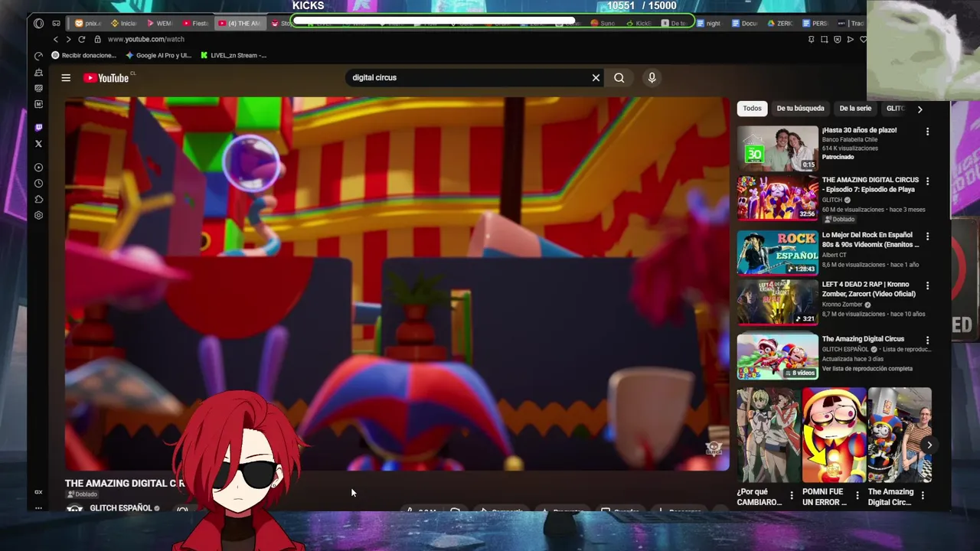Open the 'PERS' browser tab
This screenshot has width=980, height=551.
tap(816, 24)
